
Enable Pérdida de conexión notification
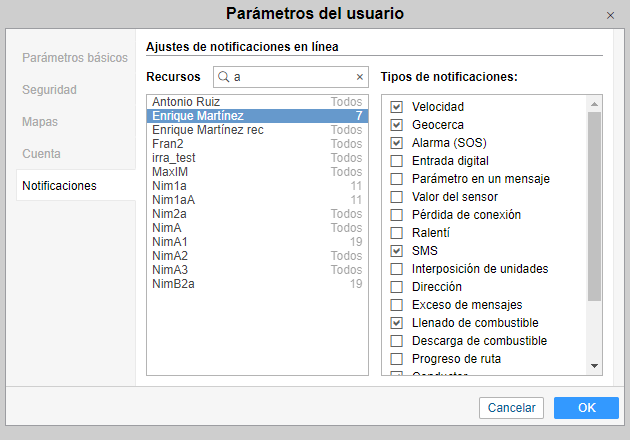pyautogui.click(x=397, y=215)
